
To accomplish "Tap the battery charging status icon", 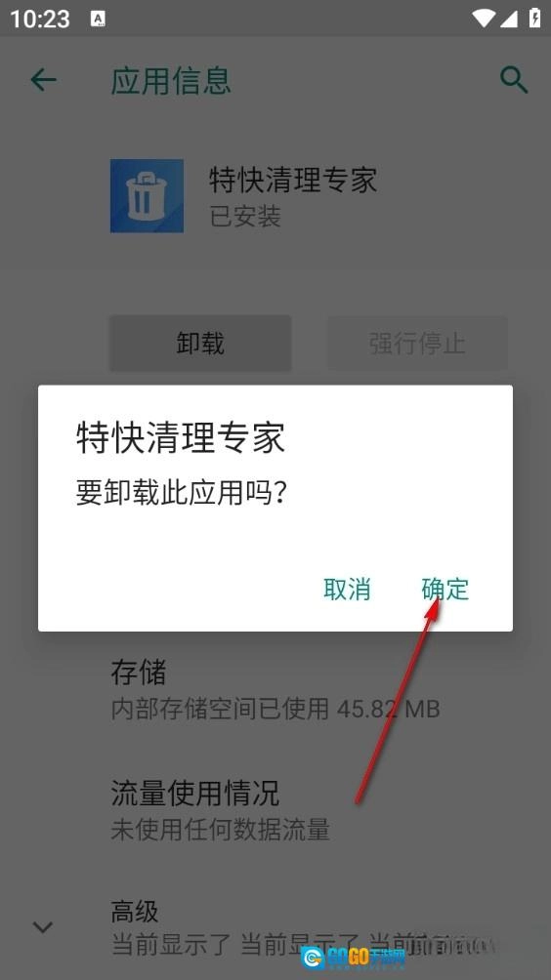I will 534,18.
